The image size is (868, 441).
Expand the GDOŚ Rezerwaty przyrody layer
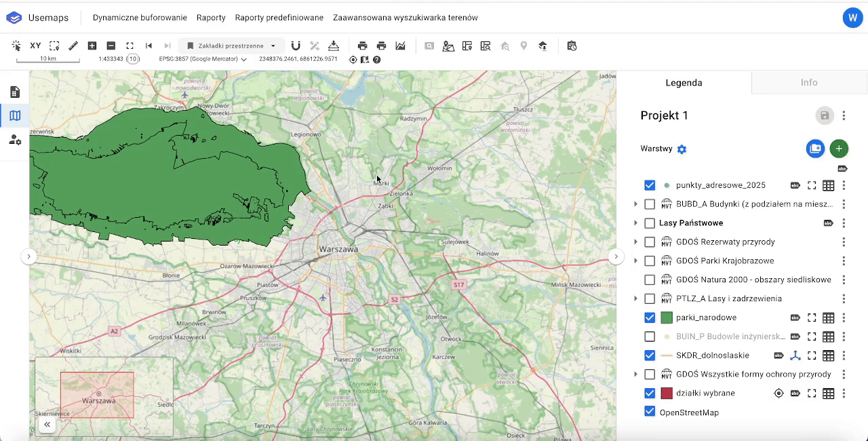(x=635, y=242)
